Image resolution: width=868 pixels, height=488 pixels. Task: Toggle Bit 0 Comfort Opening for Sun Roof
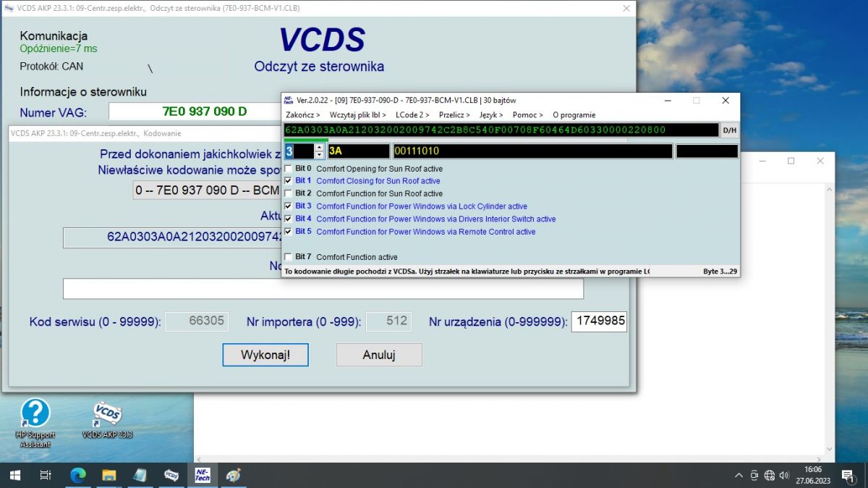289,169
